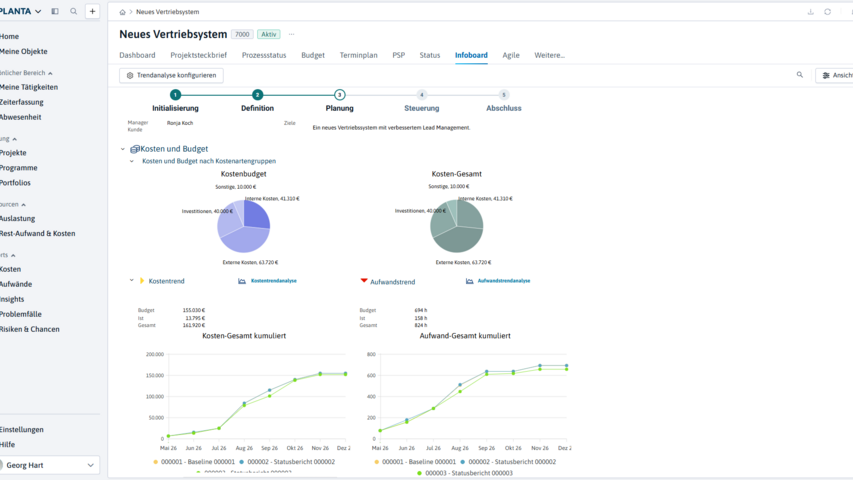Image resolution: width=853 pixels, height=480 pixels.
Task: Open Meine Tätigkeiten in sidebar
Action: coord(29,87)
